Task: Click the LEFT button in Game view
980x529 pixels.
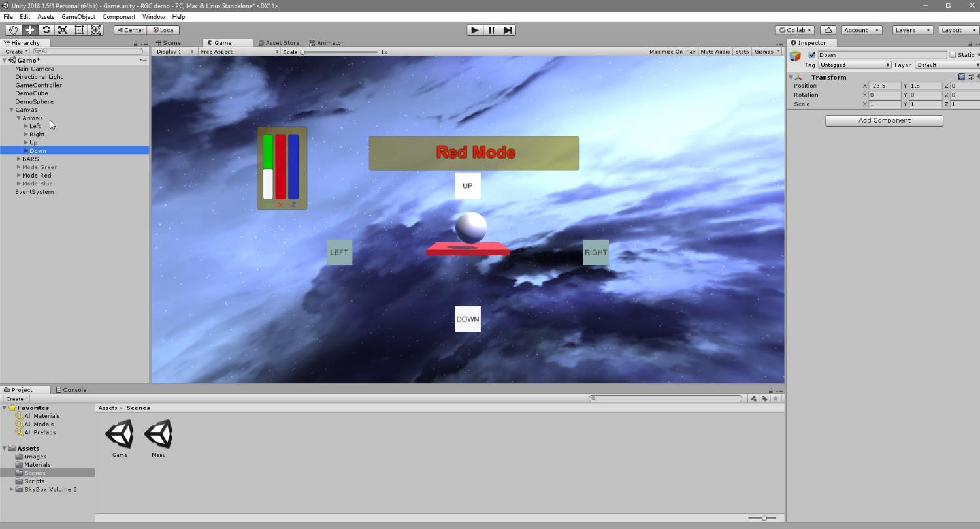Action: (339, 252)
